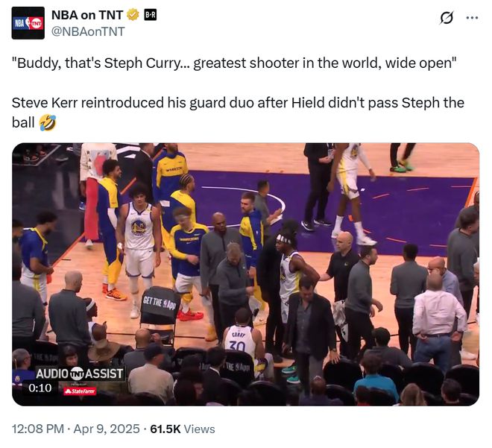Click the gold verified checkmark badge
Viewport: 492px width, 448px height.
coord(133,15)
